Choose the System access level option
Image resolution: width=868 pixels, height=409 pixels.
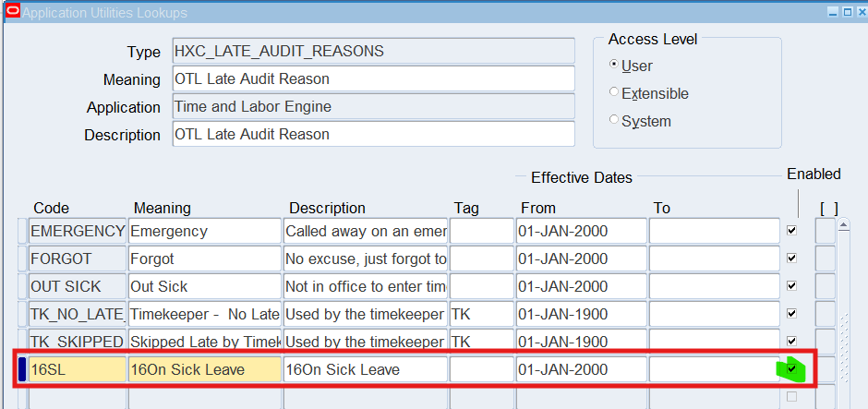(615, 121)
